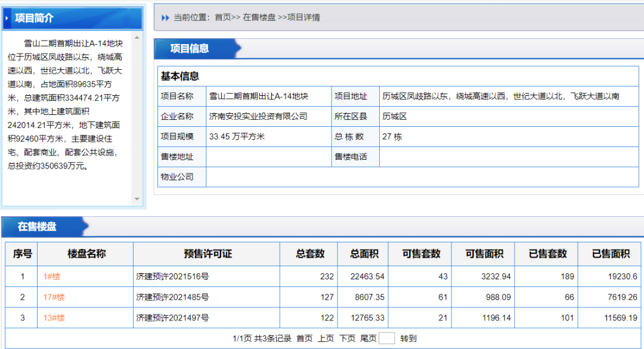Image resolution: width=644 pixels, height=349 pixels.
Task: Click the 总套数 column header
Action: [309, 254]
